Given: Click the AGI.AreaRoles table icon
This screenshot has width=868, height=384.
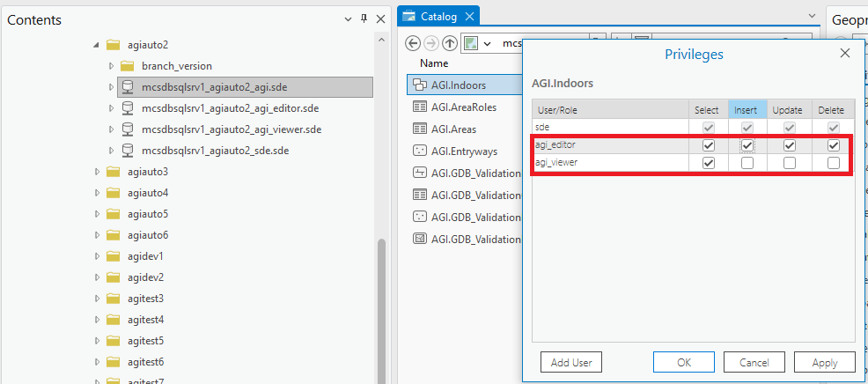Looking at the screenshot, I should coord(420,107).
